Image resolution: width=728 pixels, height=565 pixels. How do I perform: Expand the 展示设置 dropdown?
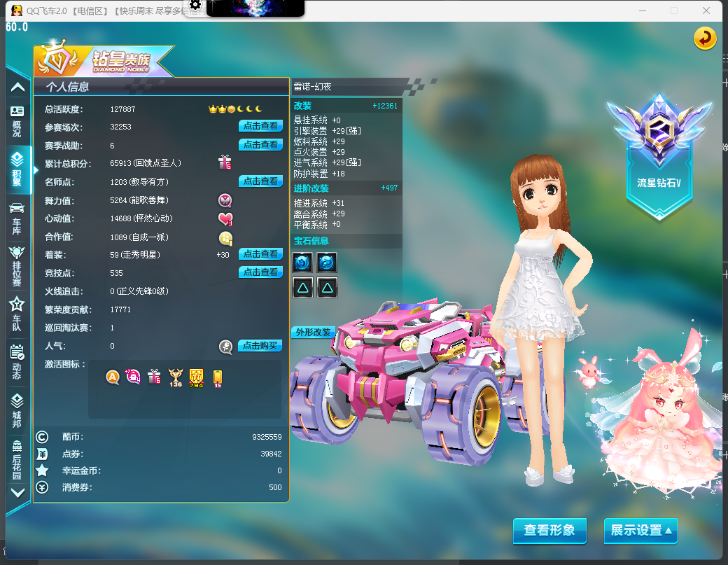tap(640, 530)
